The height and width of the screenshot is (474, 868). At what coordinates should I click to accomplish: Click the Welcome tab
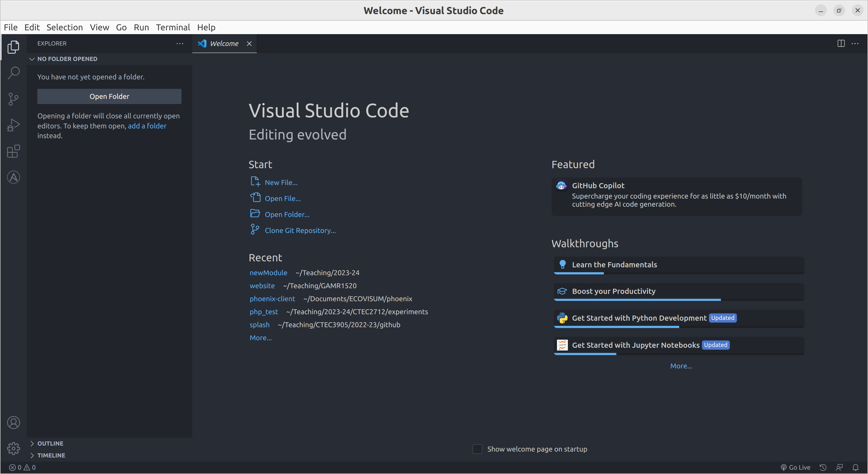click(x=224, y=43)
